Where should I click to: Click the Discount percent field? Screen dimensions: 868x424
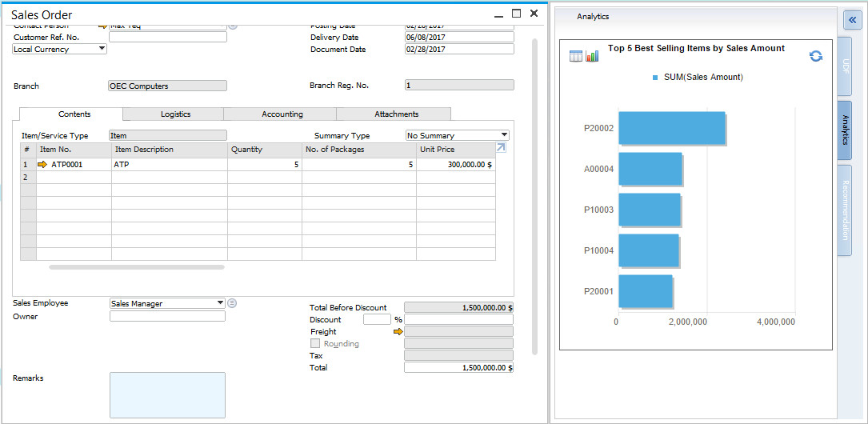(x=377, y=319)
